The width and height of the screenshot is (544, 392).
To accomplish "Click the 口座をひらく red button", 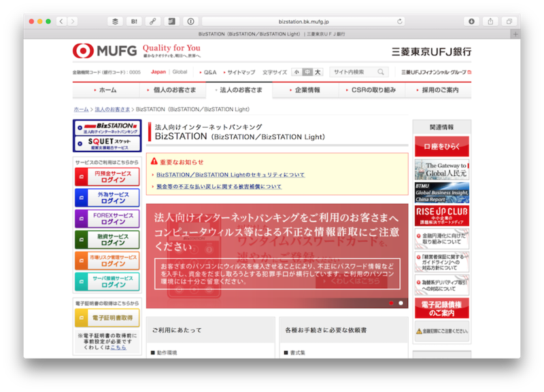I will pyautogui.click(x=441, y=147).
